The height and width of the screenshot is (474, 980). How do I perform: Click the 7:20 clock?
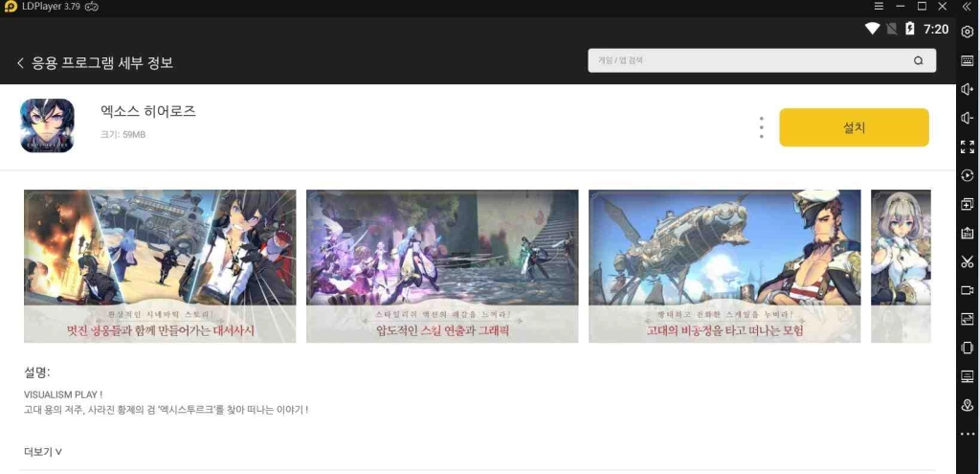coord(936,29)
